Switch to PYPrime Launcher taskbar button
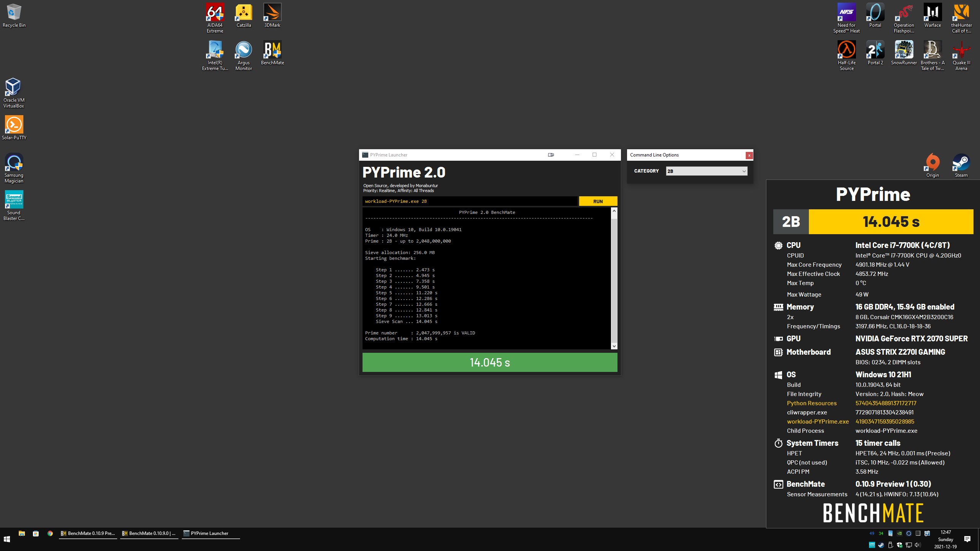Screen dimensions: 980x551 (x=211, y=533)
